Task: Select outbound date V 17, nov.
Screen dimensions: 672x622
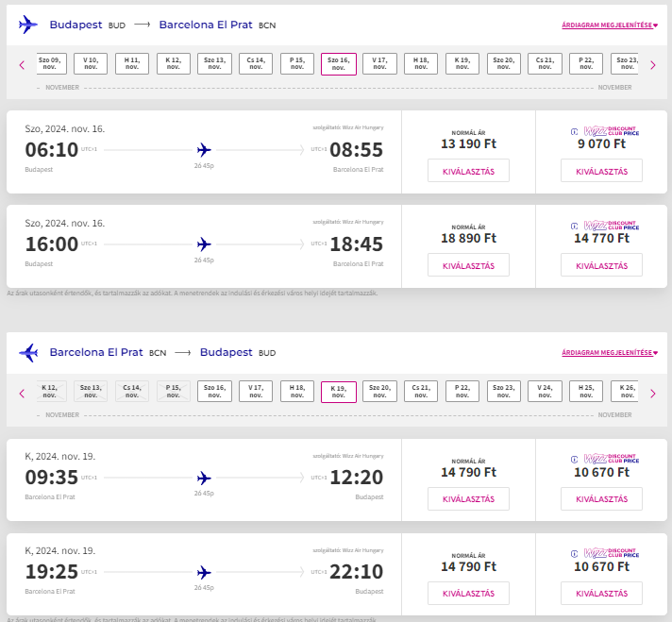Action: pyautogui.click(x=379, y=64)
